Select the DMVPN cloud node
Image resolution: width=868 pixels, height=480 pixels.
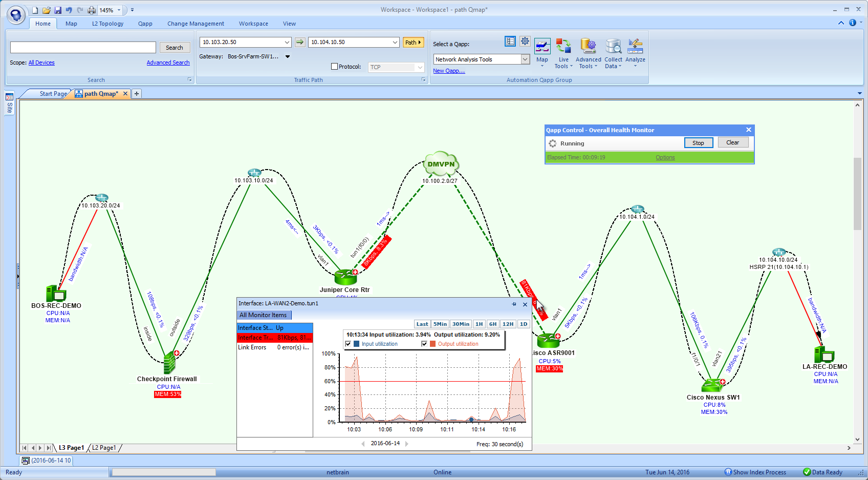tap(441, 164)
